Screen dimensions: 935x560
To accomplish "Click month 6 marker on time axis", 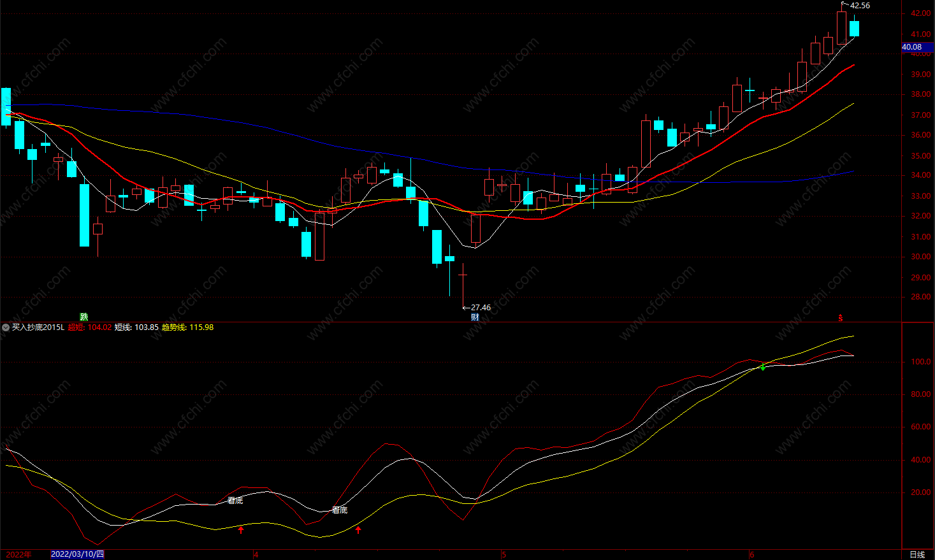I will (752, 554).
